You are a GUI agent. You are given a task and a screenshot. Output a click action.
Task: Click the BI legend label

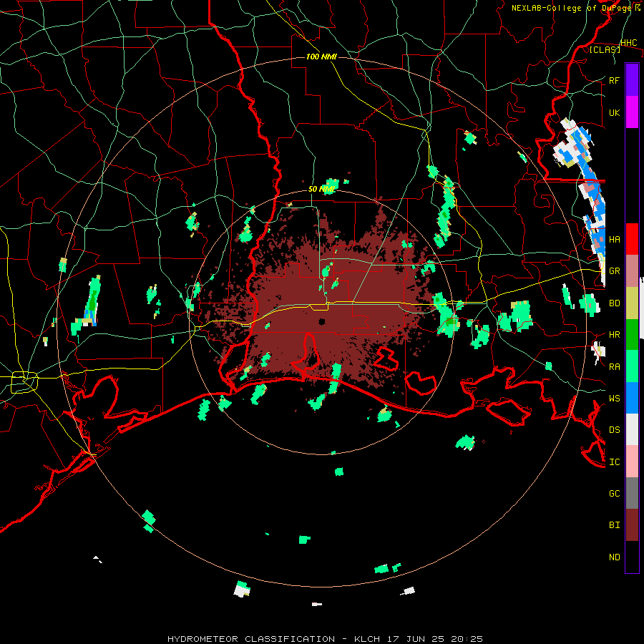click(x=615, y=525)
